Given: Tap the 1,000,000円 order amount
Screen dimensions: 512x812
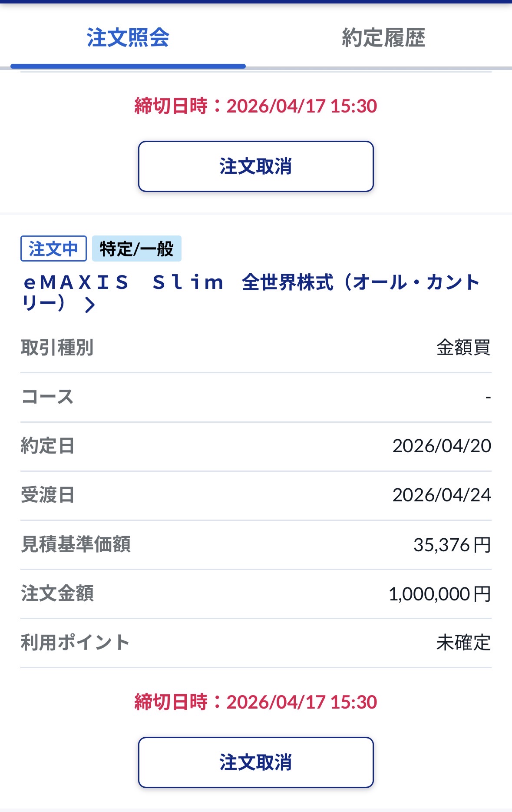Looking at the screenshot, I should pos(439,593).
